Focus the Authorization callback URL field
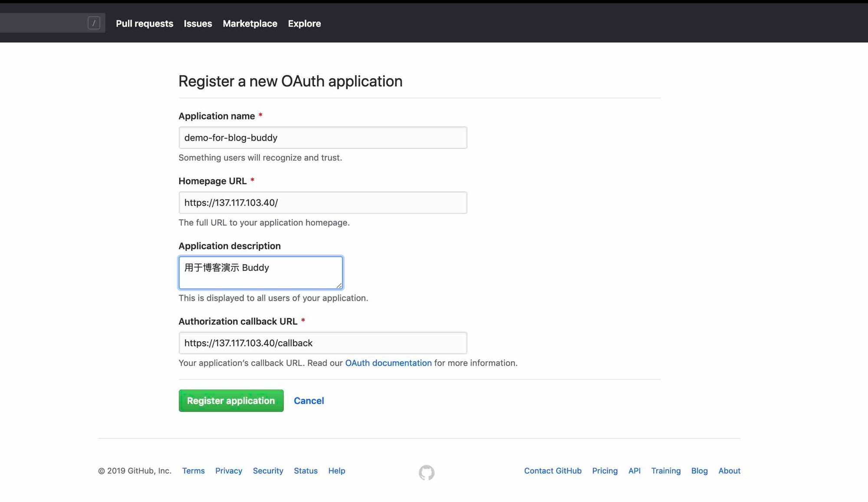 pos(322,343)
